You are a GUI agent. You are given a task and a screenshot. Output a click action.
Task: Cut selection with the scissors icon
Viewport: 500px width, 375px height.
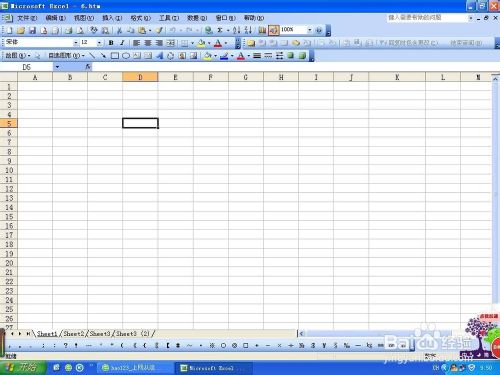pyautogui.click(x=119, y=30)
